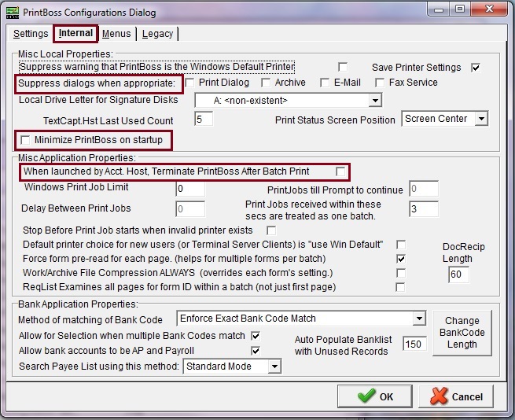Open the Menus tab

pyautogui.click(x=116, y=34)
